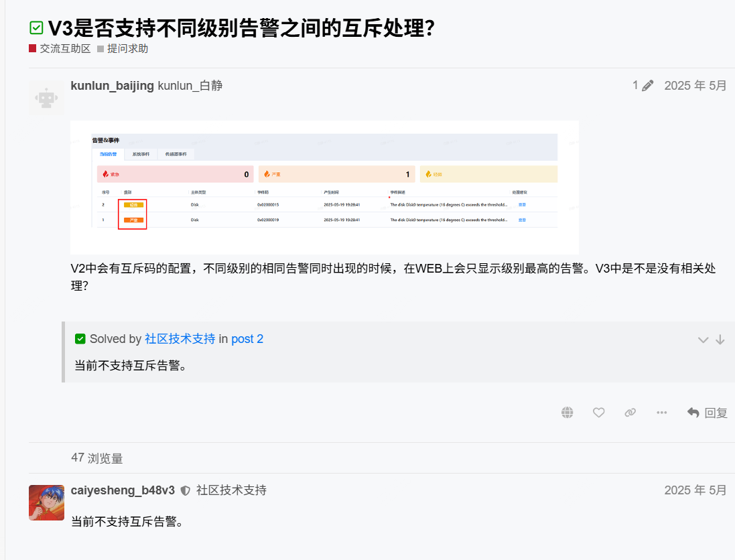Open the 提问求助 subcategory

127,49
